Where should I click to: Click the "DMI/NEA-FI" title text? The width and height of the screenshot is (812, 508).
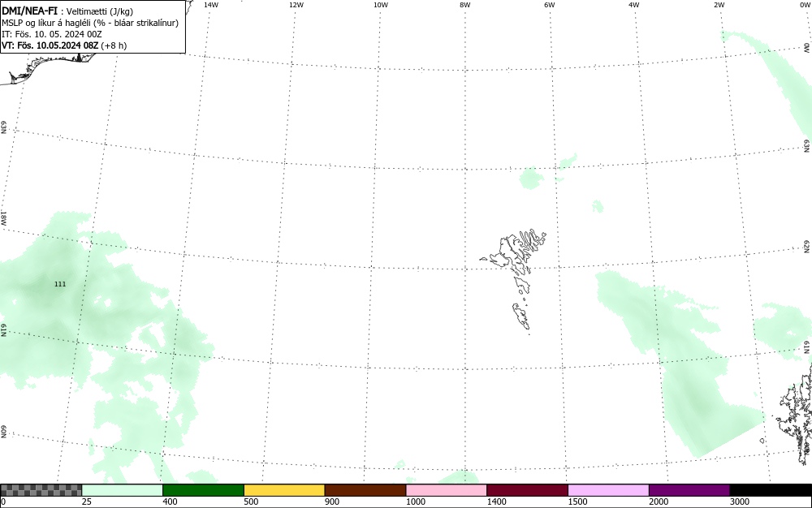pyautogui.click(x=29, y=11)
